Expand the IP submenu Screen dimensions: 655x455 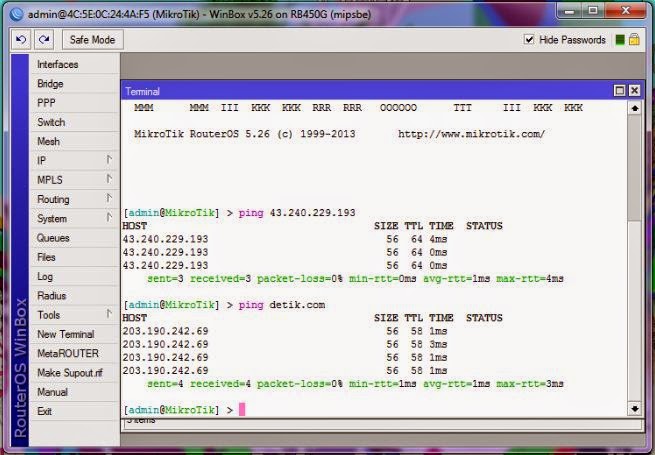click(x=74, y=160)
